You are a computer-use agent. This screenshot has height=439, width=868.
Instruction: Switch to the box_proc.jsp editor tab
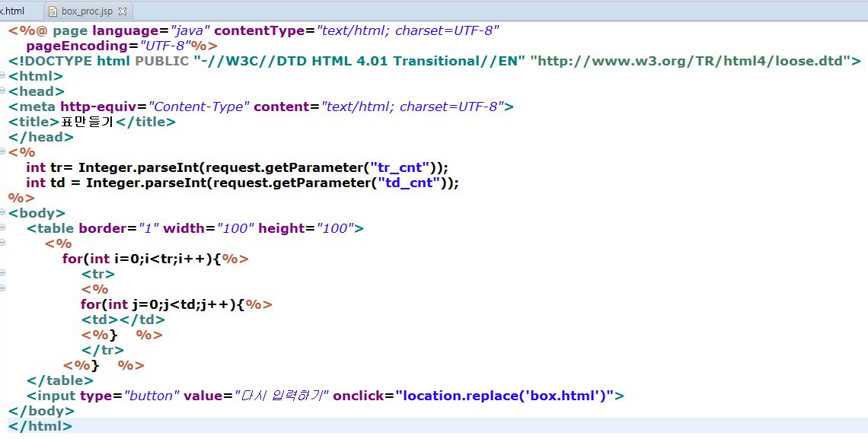(x=87, y=11)
